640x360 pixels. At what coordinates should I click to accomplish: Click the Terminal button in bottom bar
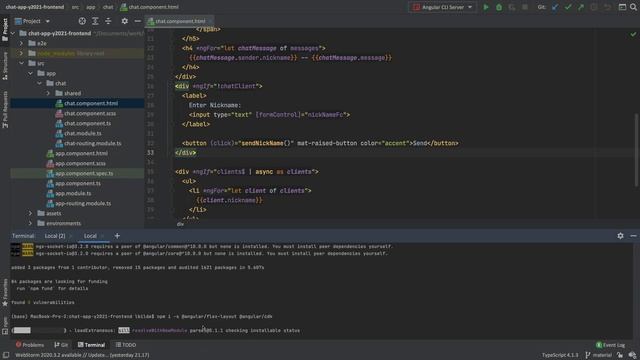point(91,345)
